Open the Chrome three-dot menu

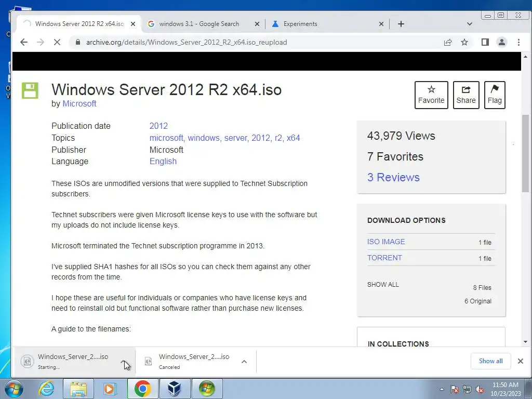click(x=519, y=42)
